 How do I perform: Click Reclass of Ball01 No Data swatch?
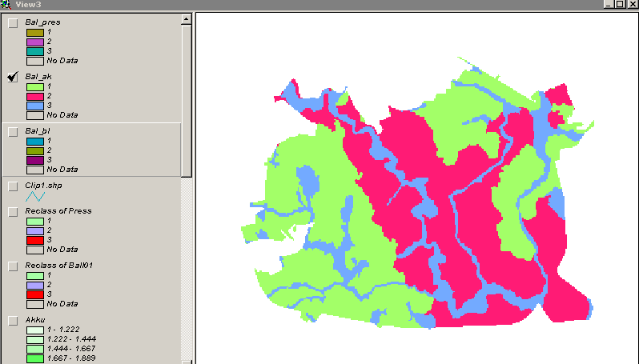point(35,304)
